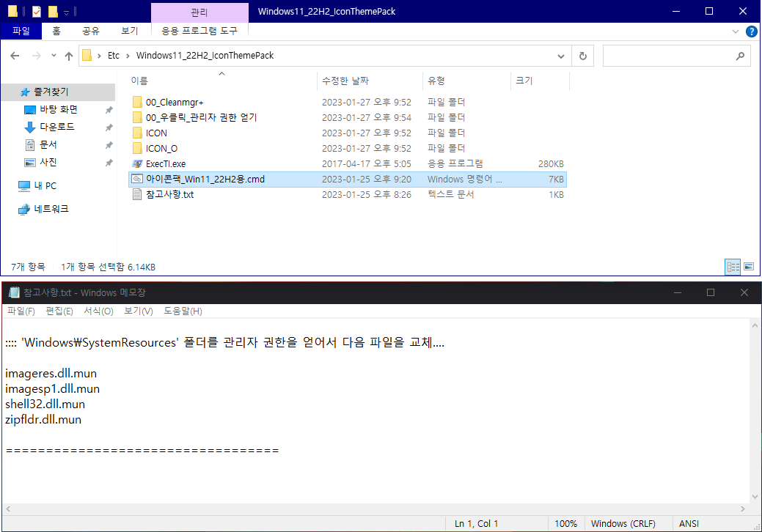Image resolution: width=762 pixels, height=532 pixels.
Task: Click pin icon beside 문서
Action: coord(109,145)
